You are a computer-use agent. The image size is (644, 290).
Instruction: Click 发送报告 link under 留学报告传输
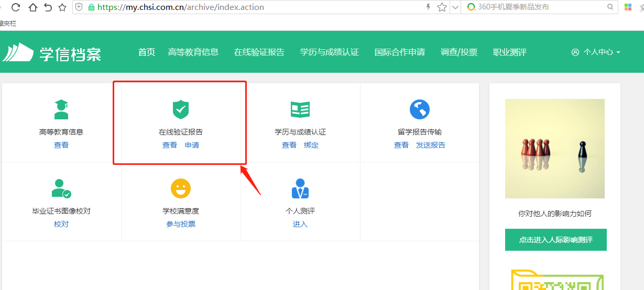(x=430, y=145)
